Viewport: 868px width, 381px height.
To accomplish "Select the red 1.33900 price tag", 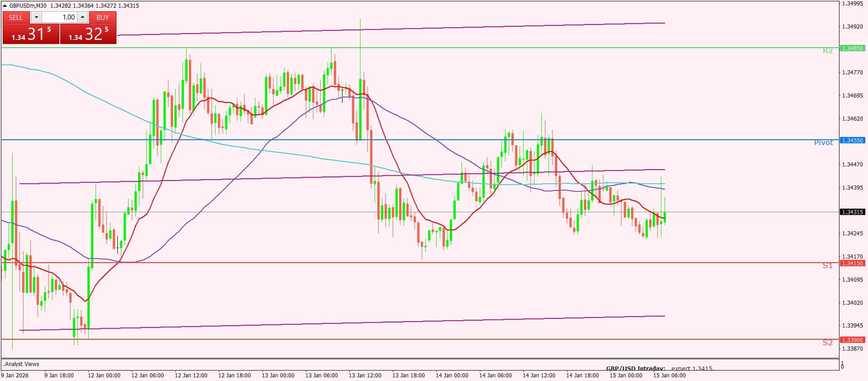I will click(x=852, y=340).
